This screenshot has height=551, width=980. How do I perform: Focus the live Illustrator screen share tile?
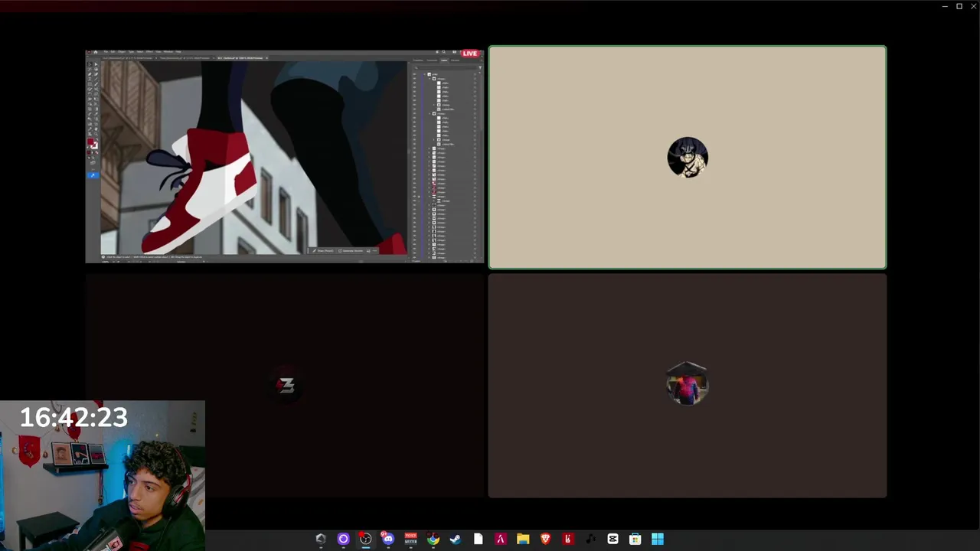coord(285,156)
